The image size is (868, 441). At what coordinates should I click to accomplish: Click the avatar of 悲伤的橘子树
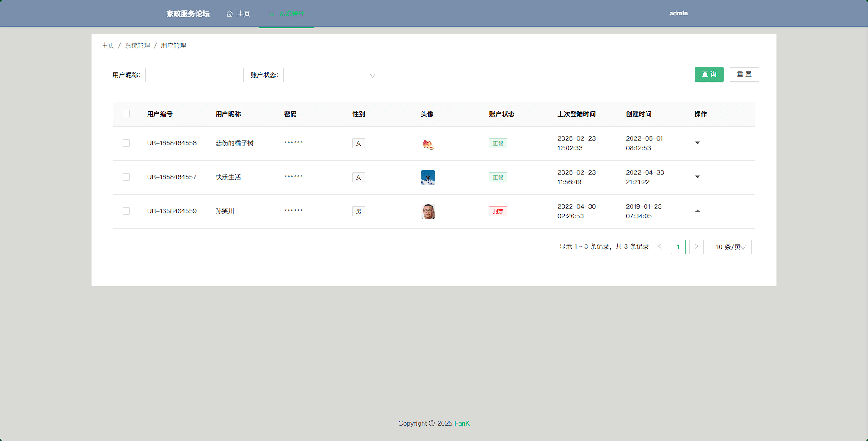tap(428, 144)
